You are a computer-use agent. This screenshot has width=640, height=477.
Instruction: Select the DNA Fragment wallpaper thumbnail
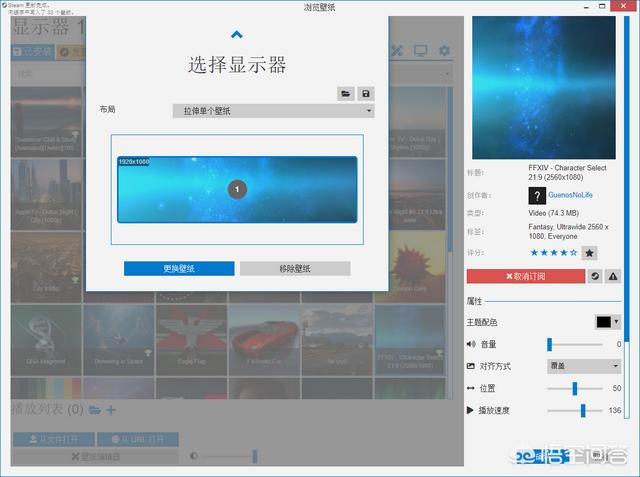[x=46, y=340]
